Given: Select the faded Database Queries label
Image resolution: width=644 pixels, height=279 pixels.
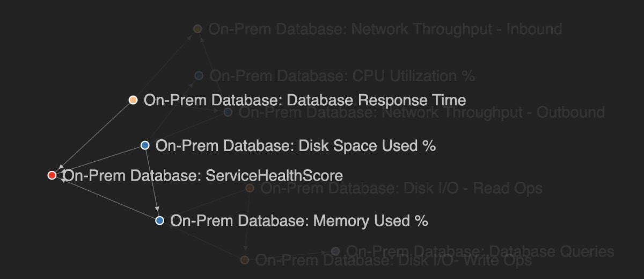Looking at the screenshot, I should click(480, 251).
